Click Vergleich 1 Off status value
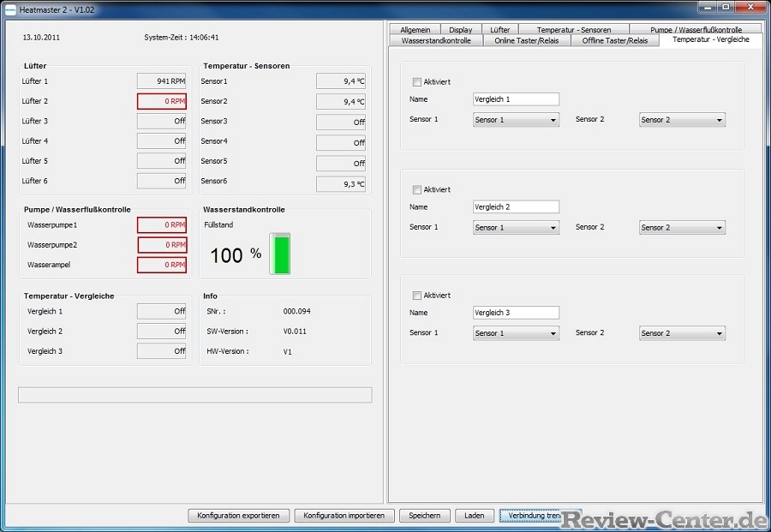 [x=162, y=311]
